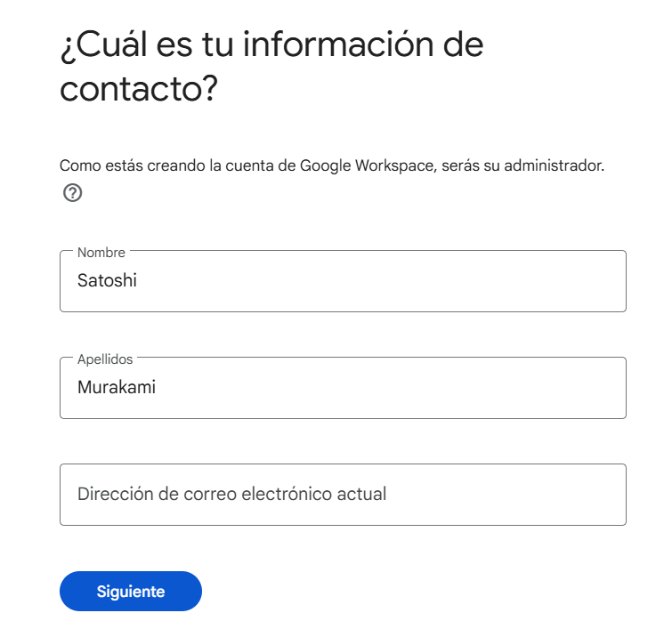Click the word "contacto?" in the heading
This screenshot has height=637, width=672.
coord(139,89)
